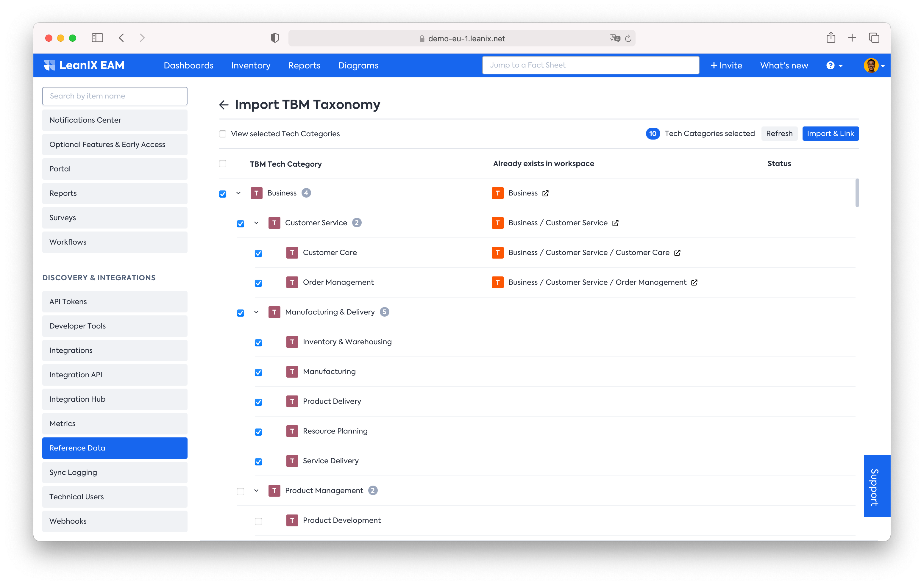
Task: Open the Diagrams menu
Action: pos(358,65)
